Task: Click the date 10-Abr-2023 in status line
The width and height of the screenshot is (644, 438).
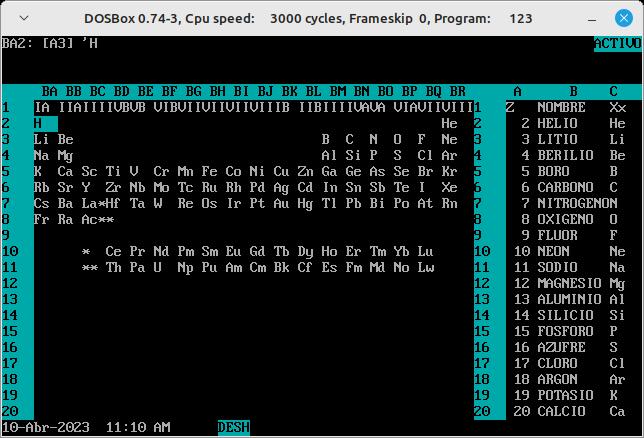Action: [x=45, y=427]
